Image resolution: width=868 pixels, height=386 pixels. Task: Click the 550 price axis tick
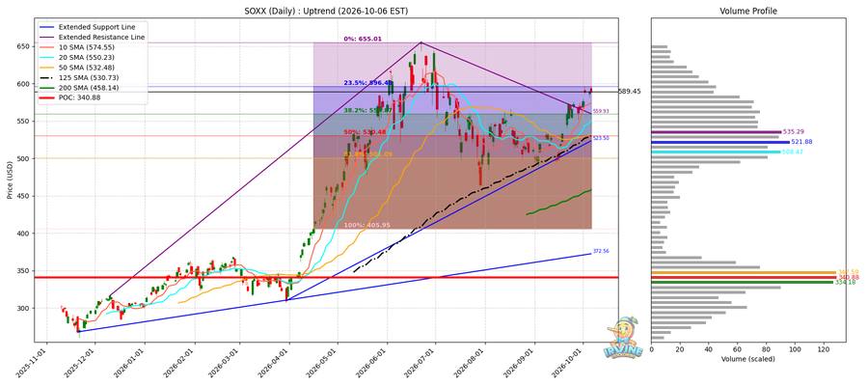point(24,122)
